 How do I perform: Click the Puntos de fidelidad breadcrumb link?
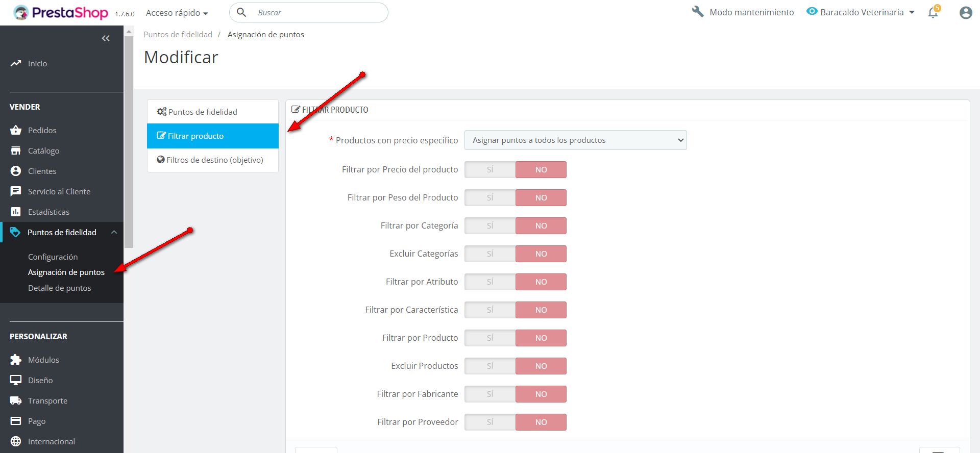(178, 34)
